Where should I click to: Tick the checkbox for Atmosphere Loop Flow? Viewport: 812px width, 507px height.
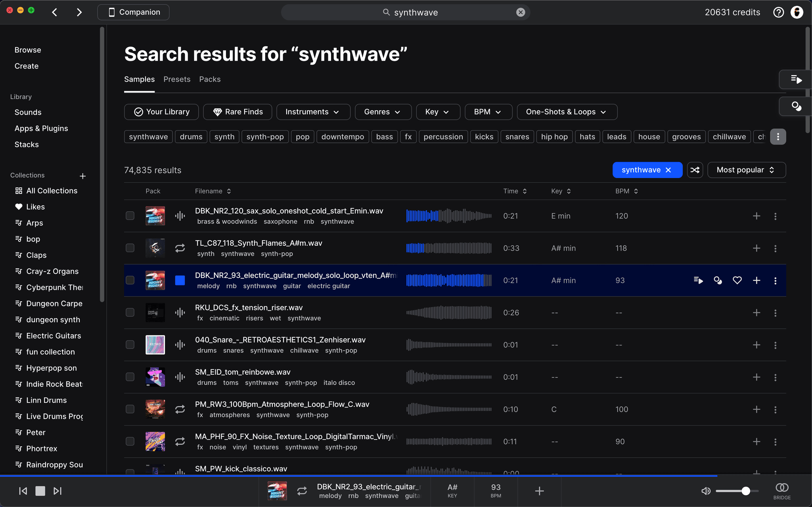point(130,409)
